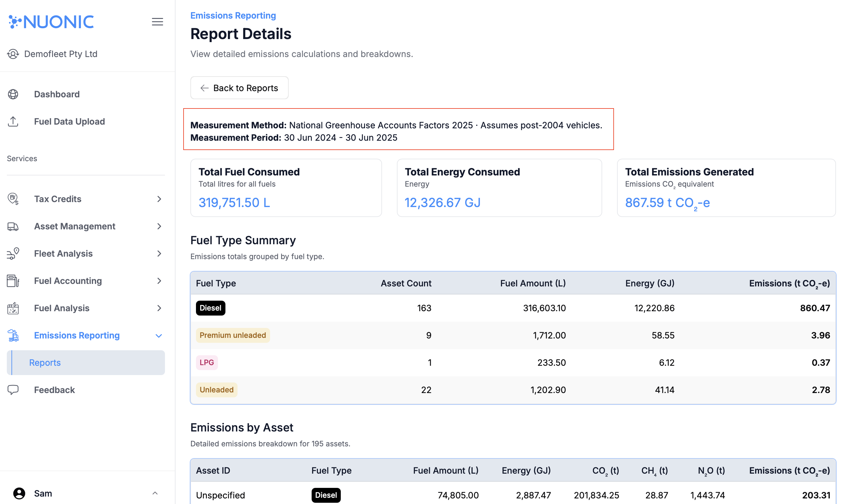Open the Emissions Reporting breadcrumb link
The image size is (849, 504).
[233, 15]
